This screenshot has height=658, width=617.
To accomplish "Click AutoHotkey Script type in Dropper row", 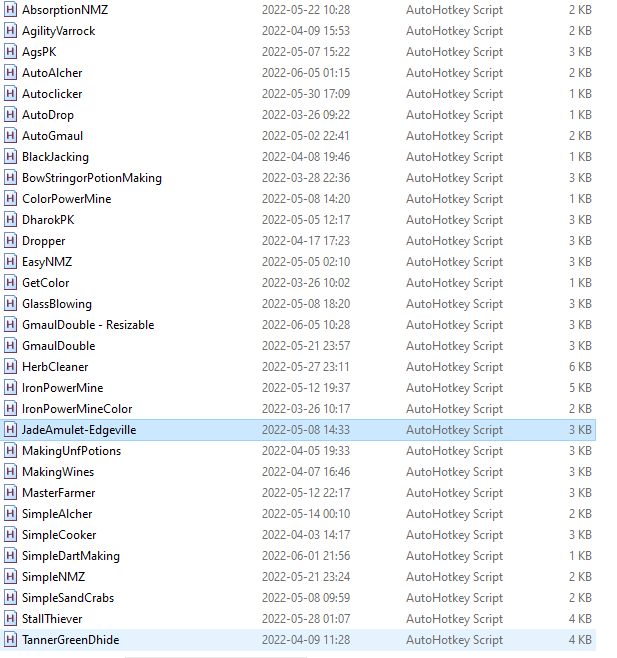I will (454, 240).
